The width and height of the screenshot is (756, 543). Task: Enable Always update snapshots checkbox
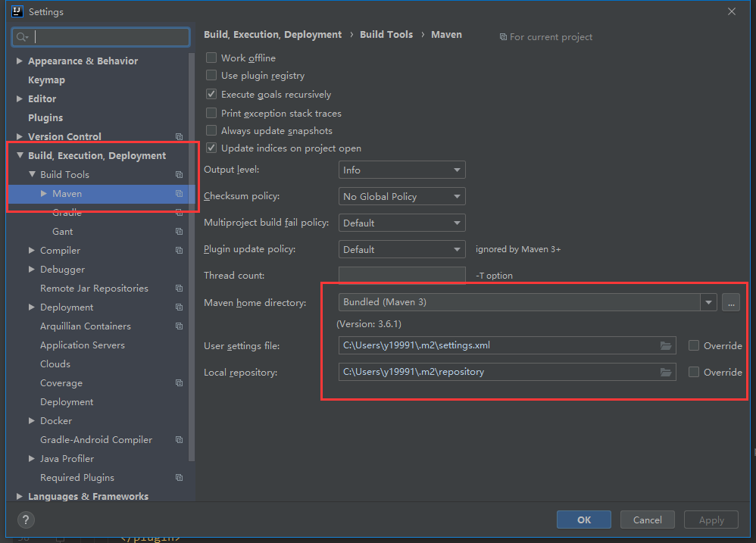211,130
